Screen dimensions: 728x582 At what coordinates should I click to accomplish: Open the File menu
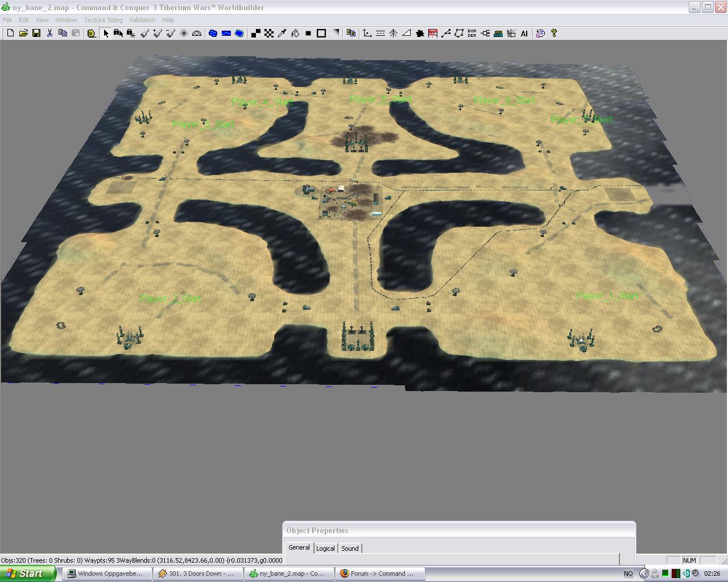[x=7, y=20]
